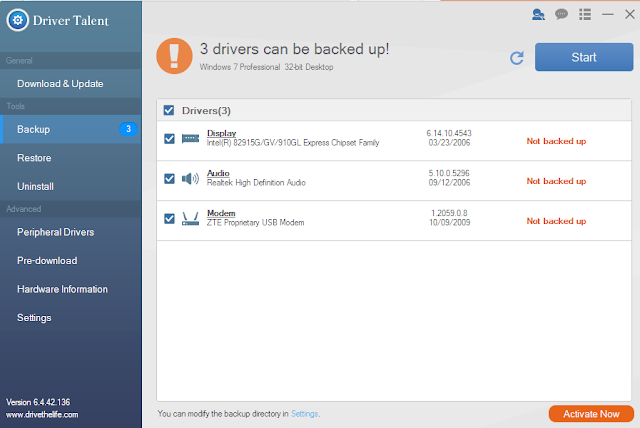
Task: Click the Drivers(3) header label
Action: click(206, 111)
